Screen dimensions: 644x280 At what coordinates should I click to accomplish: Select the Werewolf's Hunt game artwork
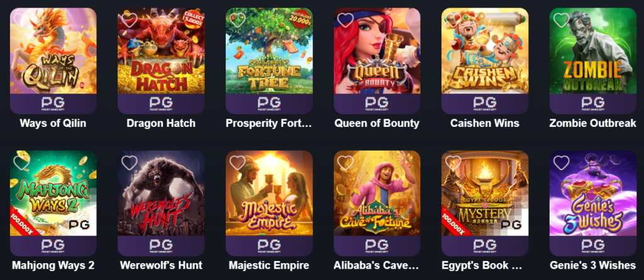161,193
